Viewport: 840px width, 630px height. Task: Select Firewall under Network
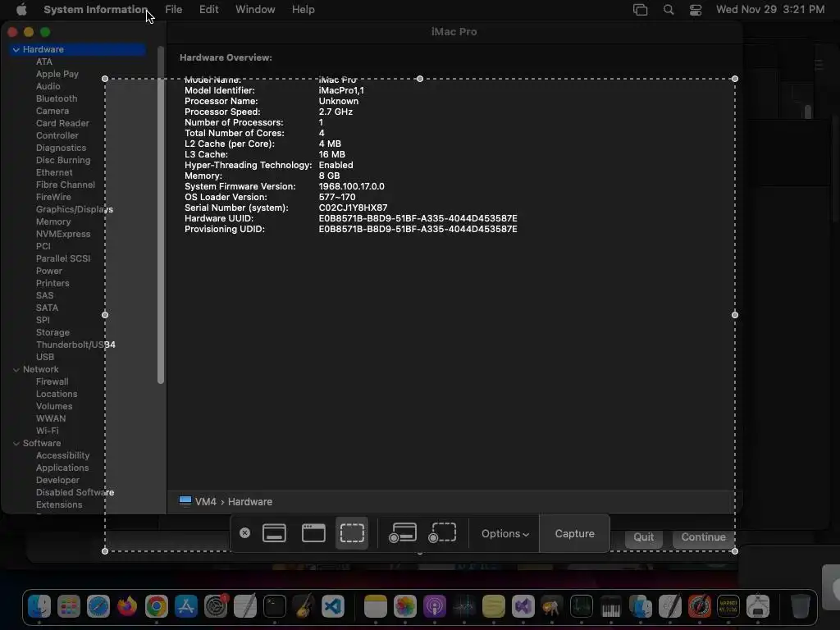click(52, 382)
